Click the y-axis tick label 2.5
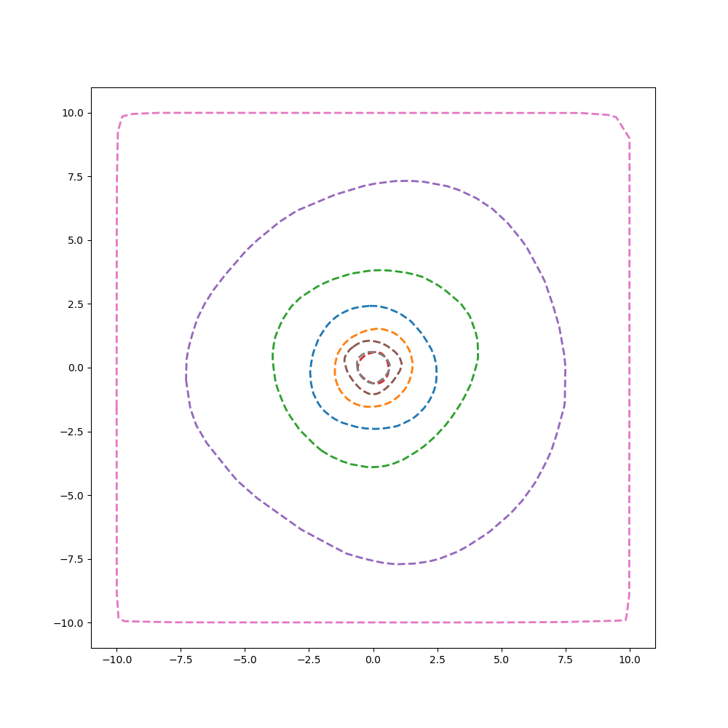This screenshot has width=728, height=728. click(76, 304)
